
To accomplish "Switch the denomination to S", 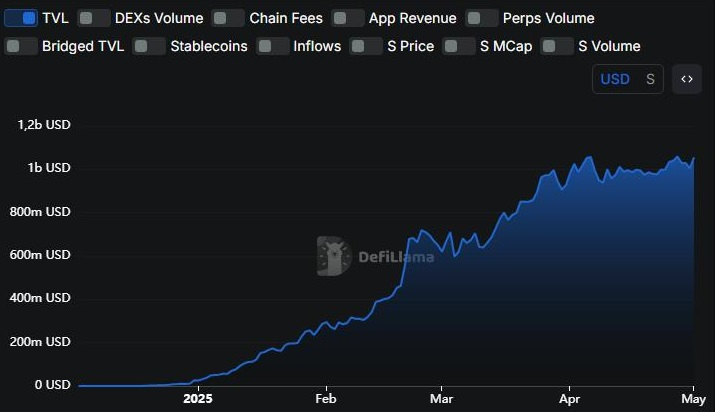I will [x=650, y=79].
